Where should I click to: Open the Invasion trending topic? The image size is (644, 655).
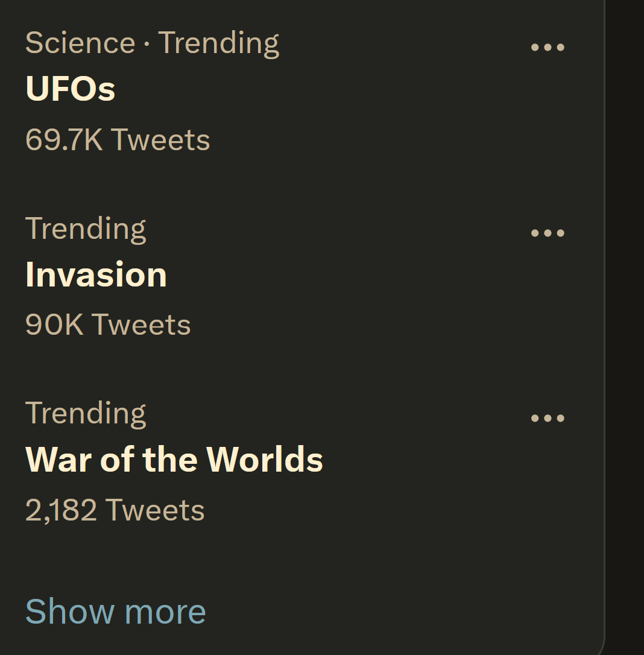[x=96, y=274]
